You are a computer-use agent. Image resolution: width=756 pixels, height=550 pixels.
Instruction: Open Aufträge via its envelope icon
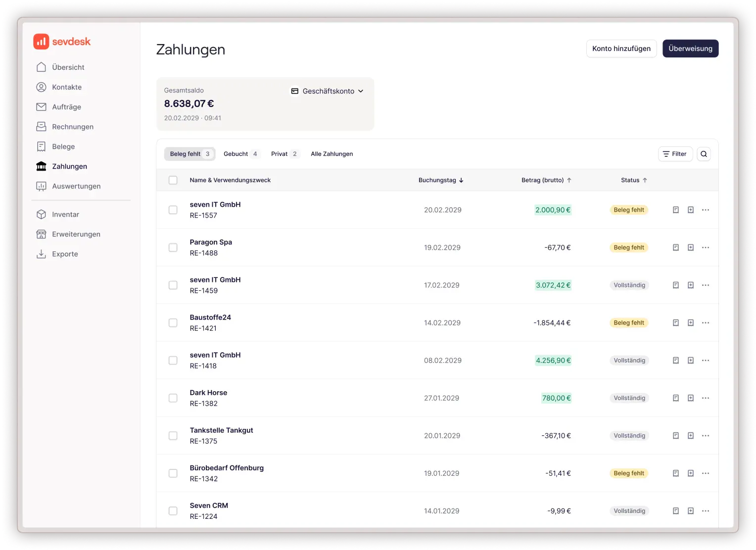click(x=42, y=107)
